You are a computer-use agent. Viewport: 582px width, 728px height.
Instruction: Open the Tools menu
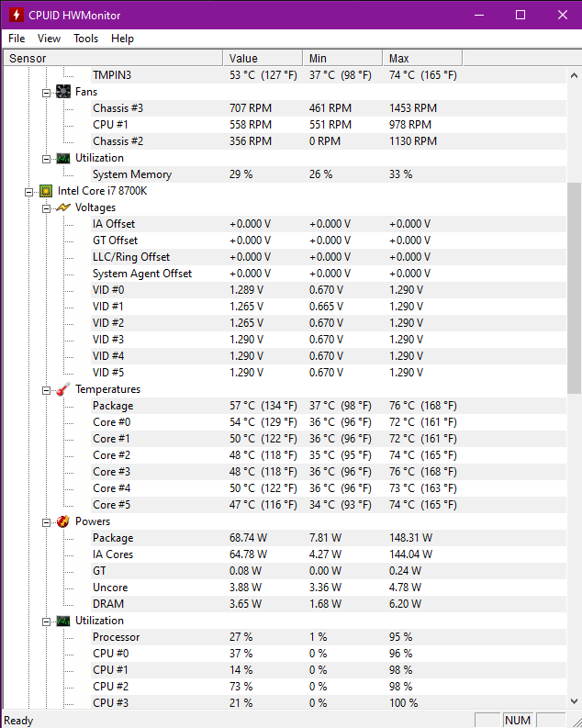pos(86,39)
